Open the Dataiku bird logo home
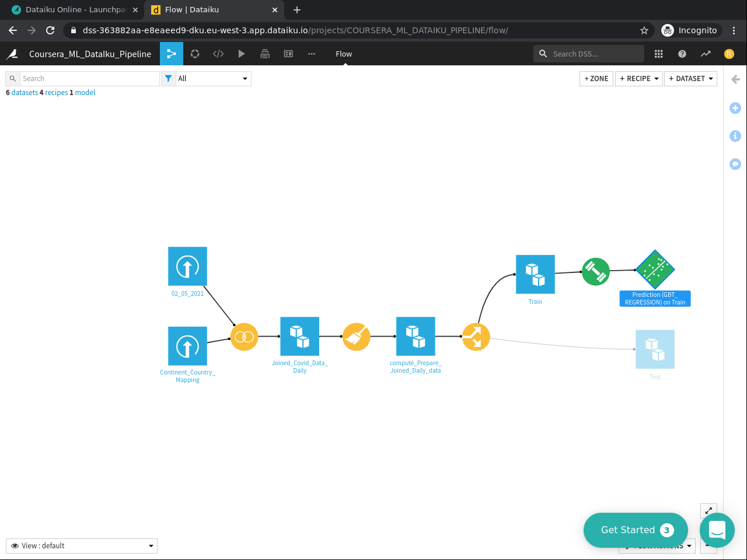 click(x=12, y=54)
